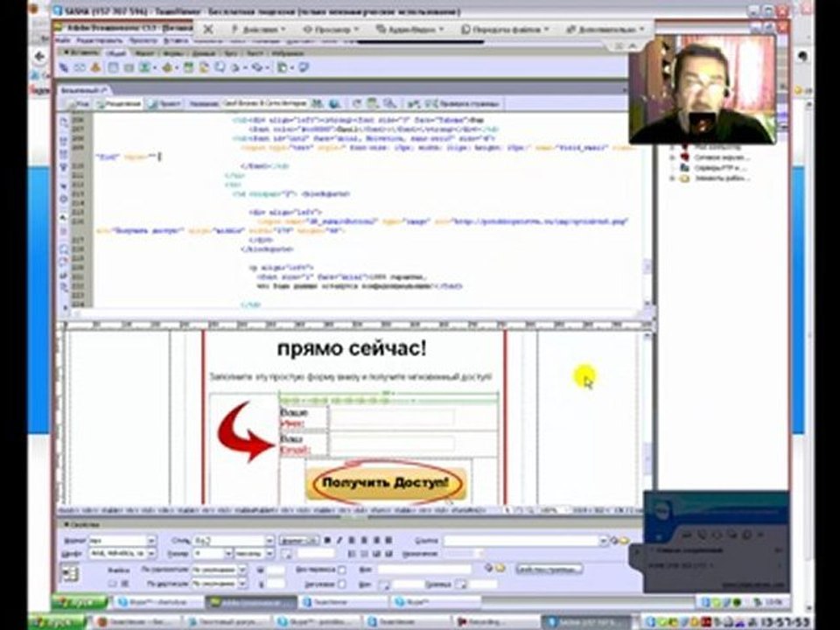This screenshot has height=630, width=840.
Task: Open the Шрифт font dropdown
Action: coord(151,553)
